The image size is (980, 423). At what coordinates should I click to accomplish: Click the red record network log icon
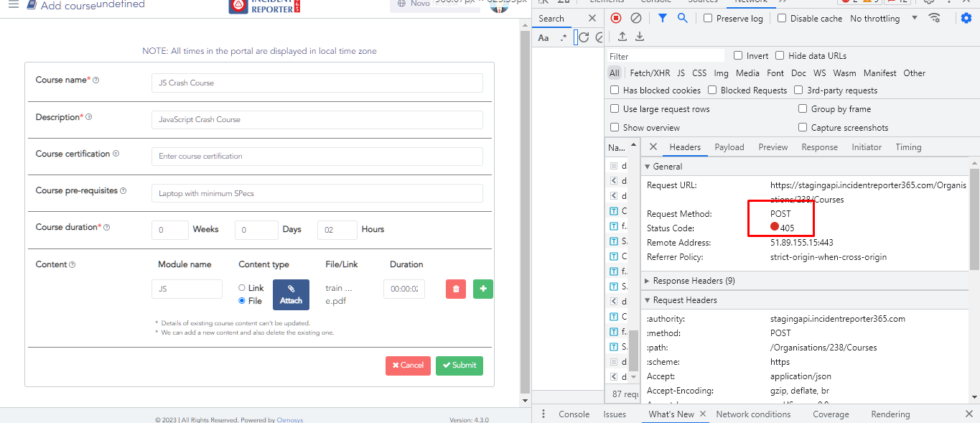616,19
